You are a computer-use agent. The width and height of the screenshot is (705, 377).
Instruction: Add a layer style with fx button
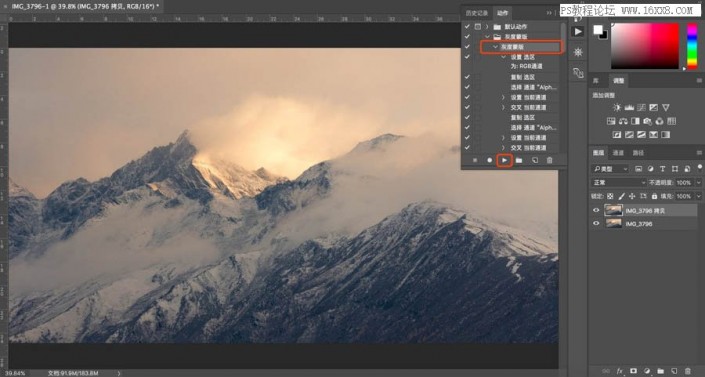click(x=620, y=371)
